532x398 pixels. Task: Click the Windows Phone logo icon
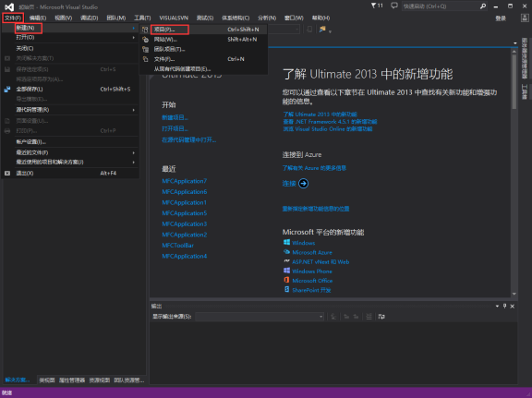tap(286, 271)
